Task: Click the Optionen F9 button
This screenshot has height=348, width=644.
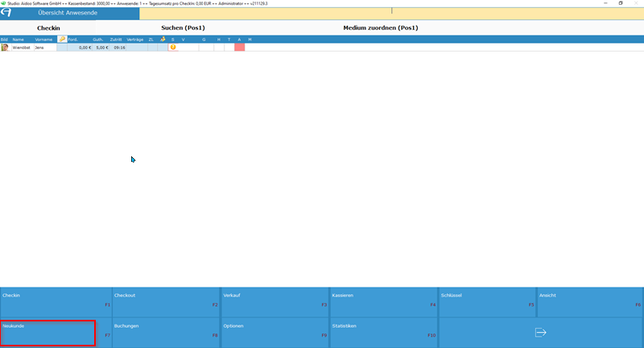Action: coord(275,333)
